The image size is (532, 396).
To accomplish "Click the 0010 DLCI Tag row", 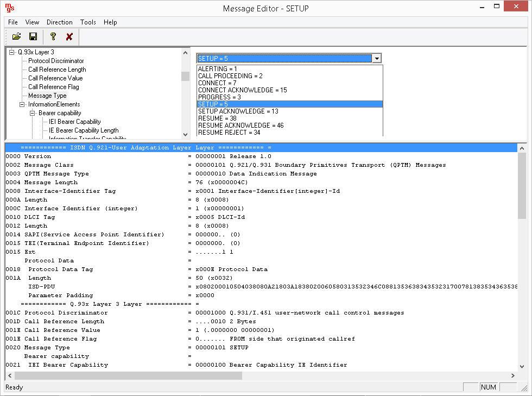I will (x=261, y=217).
